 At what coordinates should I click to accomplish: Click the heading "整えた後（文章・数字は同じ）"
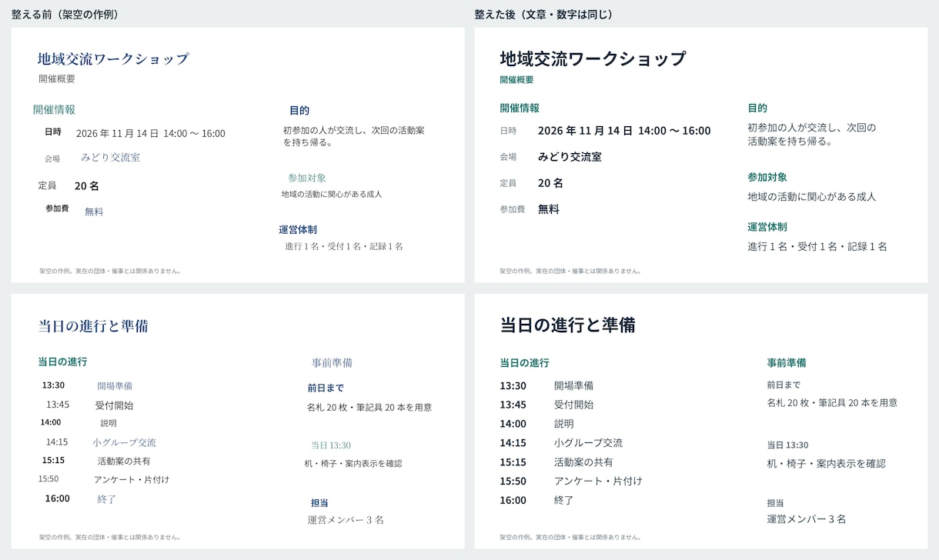click(544, 14)
